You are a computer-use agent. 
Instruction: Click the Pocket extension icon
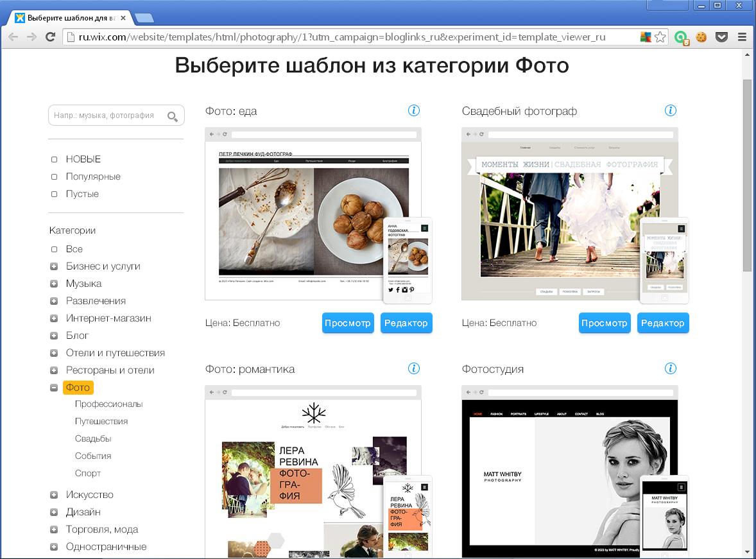coord(721,37)
